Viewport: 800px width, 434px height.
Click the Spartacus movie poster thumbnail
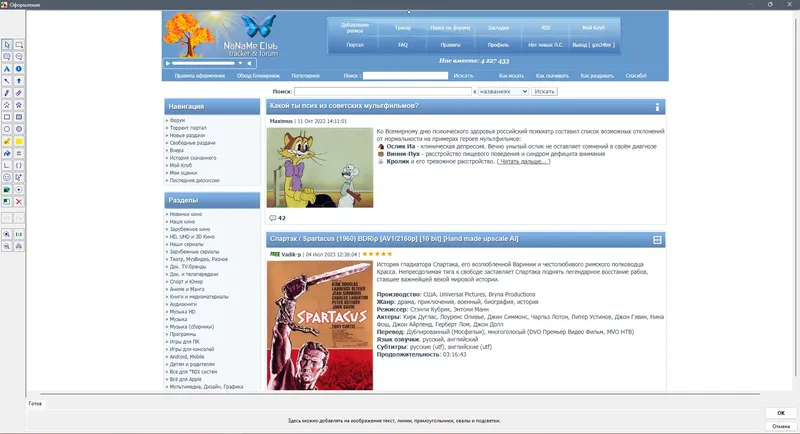point(320,325)
